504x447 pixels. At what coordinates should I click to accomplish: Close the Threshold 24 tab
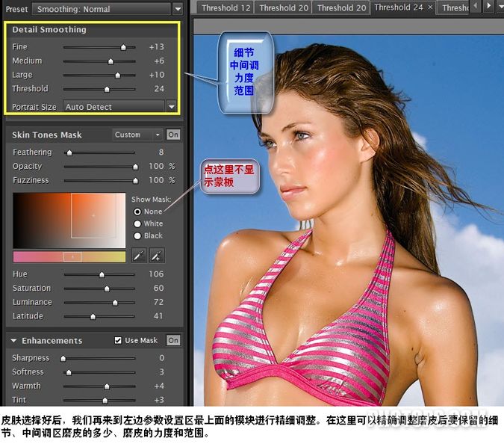point(430,7)
